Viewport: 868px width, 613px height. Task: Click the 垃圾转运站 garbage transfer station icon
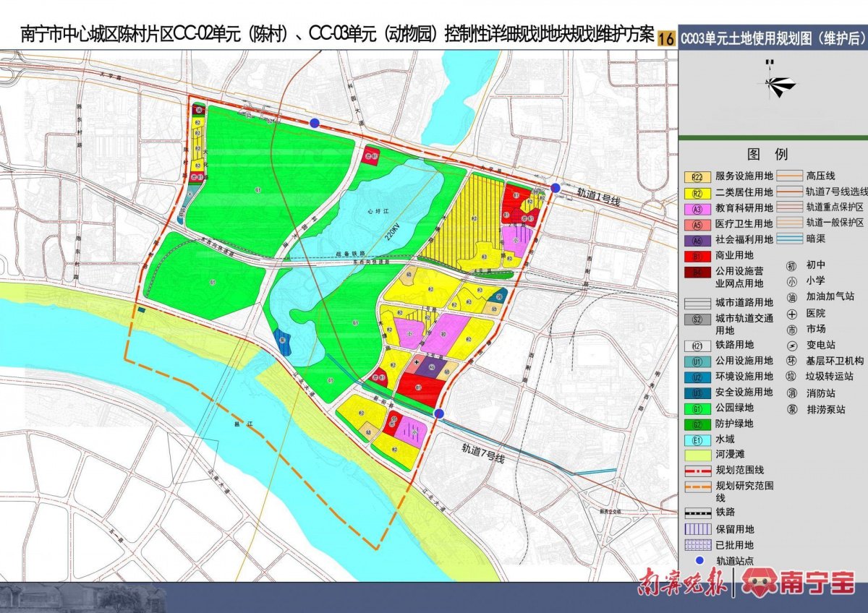click(791, 375)
